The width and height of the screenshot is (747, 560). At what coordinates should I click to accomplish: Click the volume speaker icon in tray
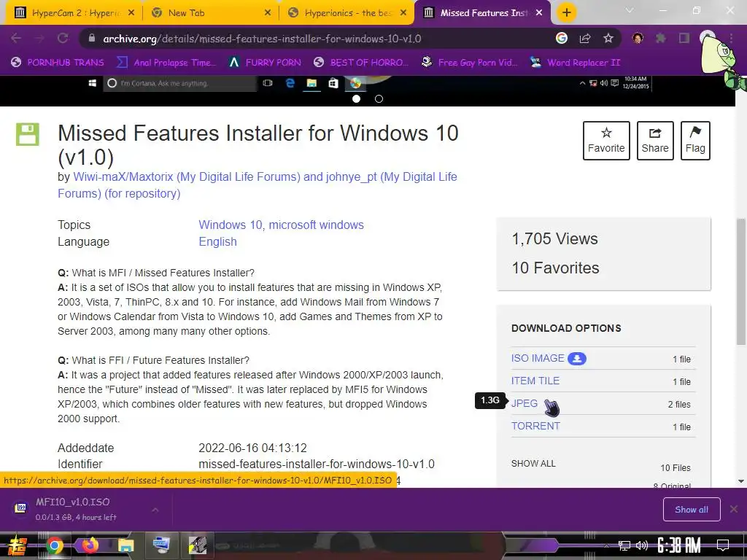pos(642,545)
